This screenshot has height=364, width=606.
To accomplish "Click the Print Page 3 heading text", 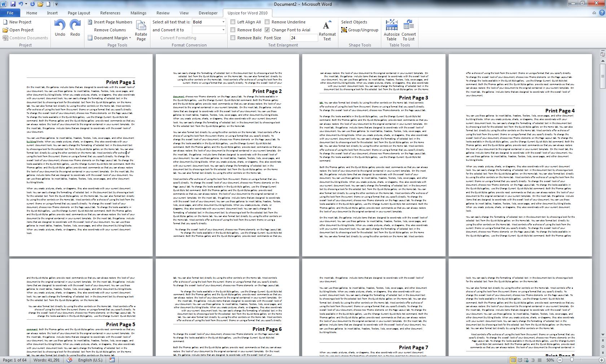I will (413, 98).
